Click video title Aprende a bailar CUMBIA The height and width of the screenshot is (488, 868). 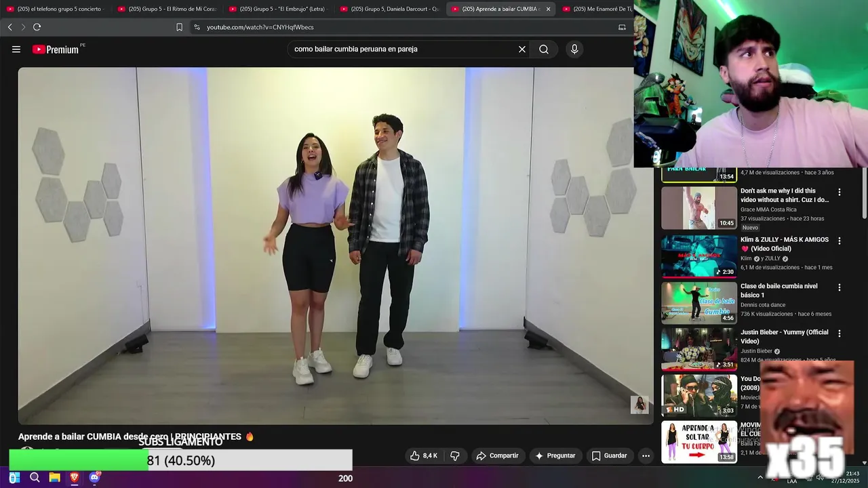pyautogui.click(x=136, y=437)
